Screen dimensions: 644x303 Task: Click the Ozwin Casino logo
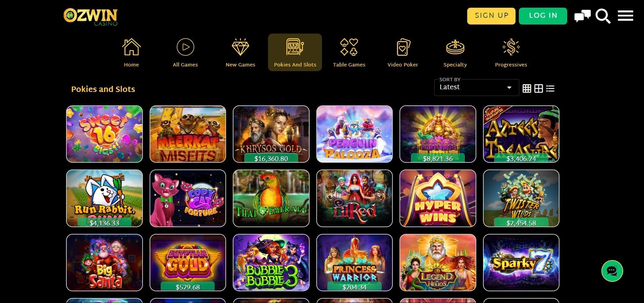(91, 17)
